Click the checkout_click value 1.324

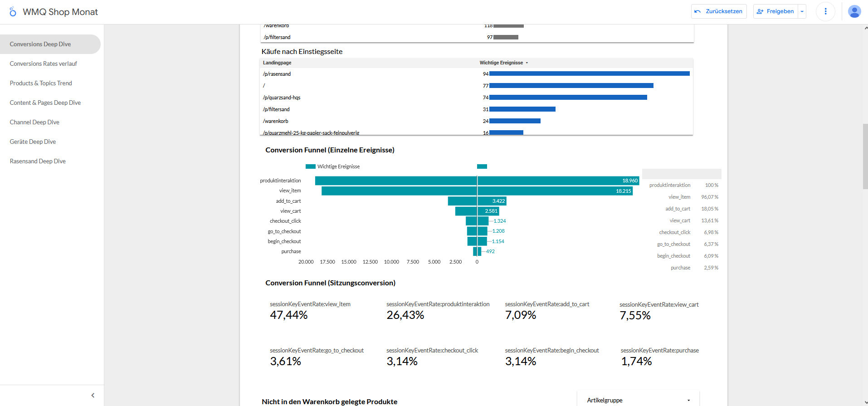tap(500, 221)
